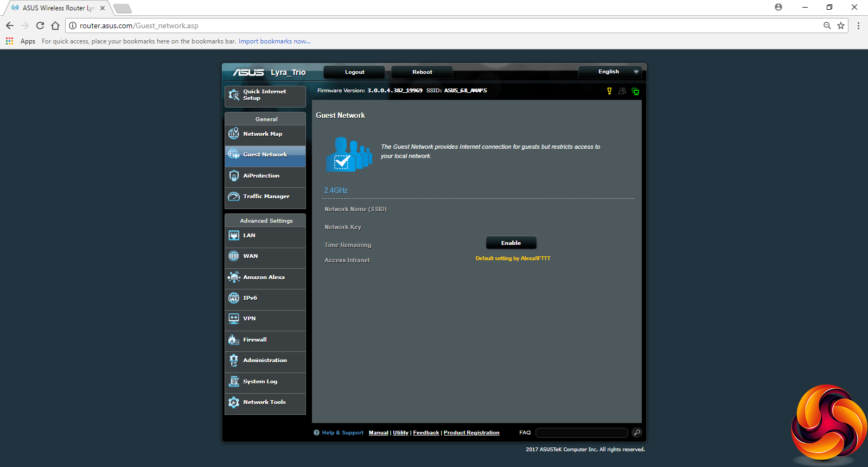Click the System Log icon
This screenshot has height=467, width=868.
click(x=234, y=381)
